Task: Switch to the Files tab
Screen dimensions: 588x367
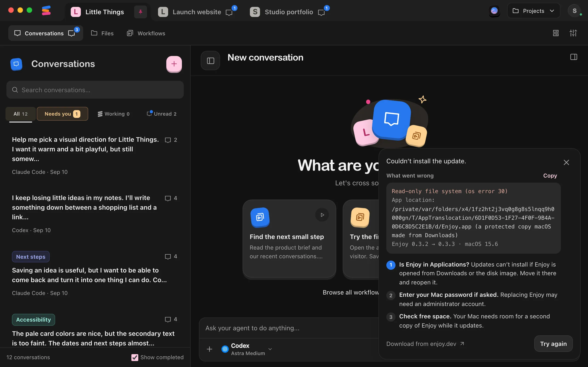Action: coord(102,33)
